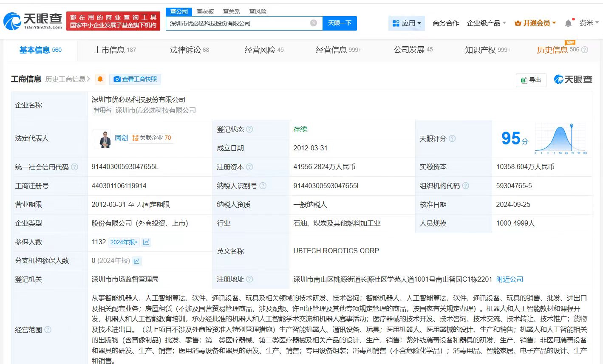603x364 pixels.
Task: Click the 导出 export button
Action: tap(531, 80)
